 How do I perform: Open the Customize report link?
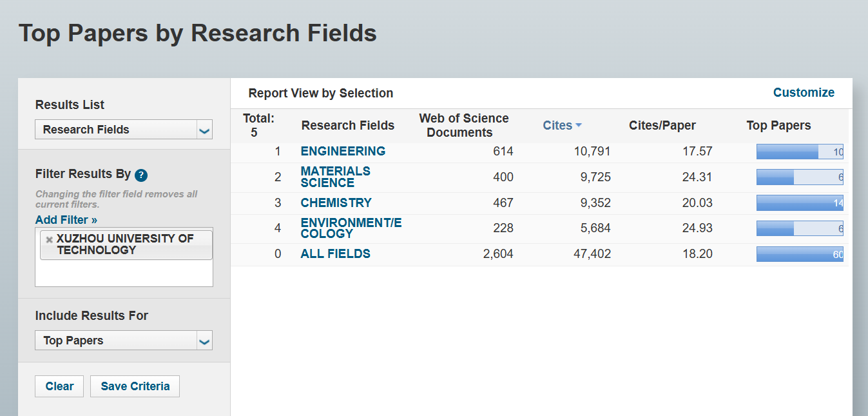pos(804,93)
